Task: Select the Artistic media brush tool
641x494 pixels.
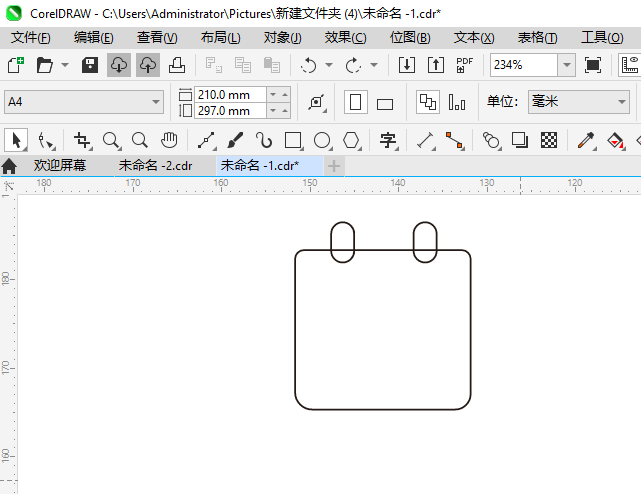Action: click(x=235, y=140)
